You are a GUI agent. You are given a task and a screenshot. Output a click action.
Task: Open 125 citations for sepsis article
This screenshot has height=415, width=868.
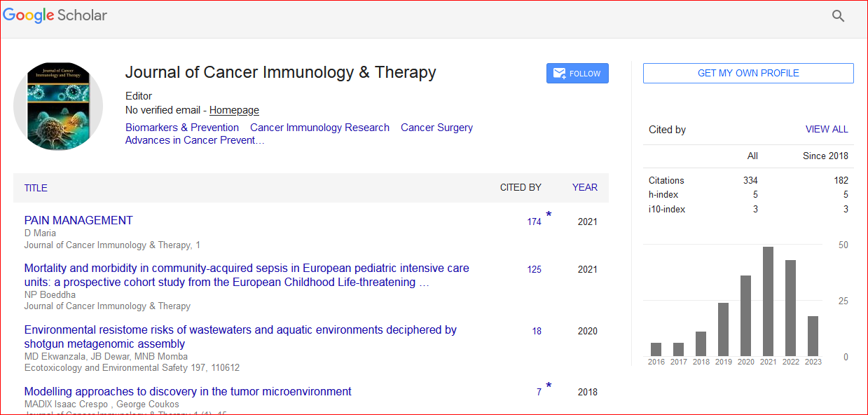pyautogui.click(x=534, y=269)
